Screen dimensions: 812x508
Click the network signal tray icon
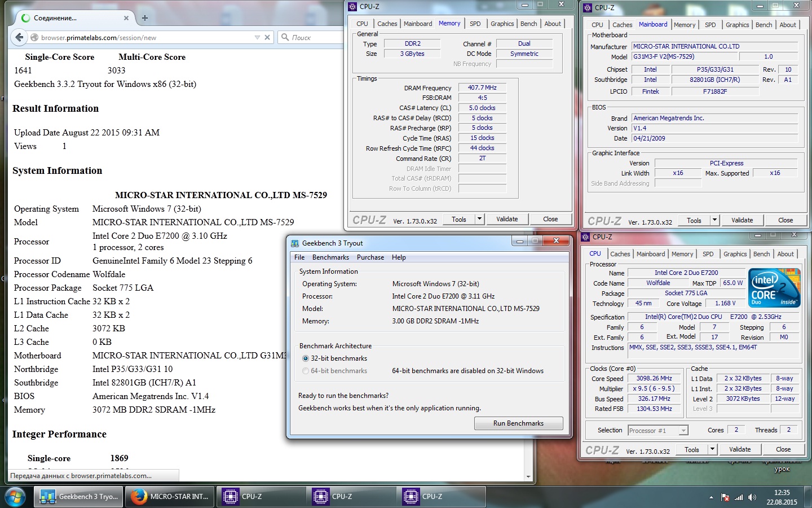(x=739, y=497)
